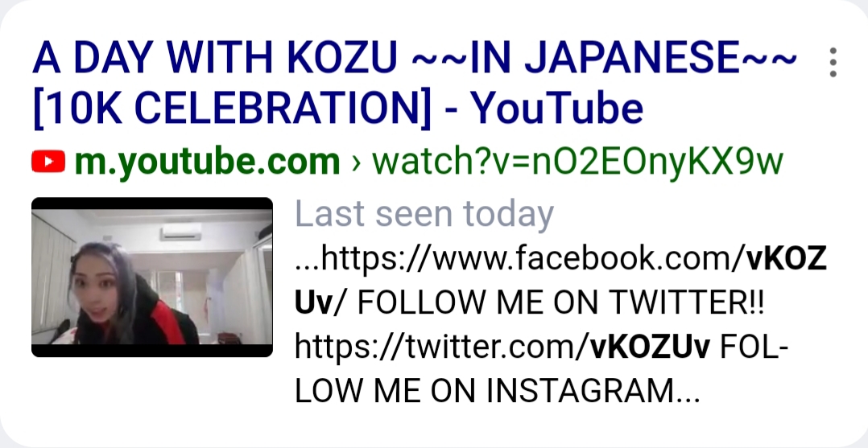Screen dimensions: 868x448
Task: Click the LOW ME ON INSTAGRAM... text
Action: pyautogui.click(x=498, y=391)
